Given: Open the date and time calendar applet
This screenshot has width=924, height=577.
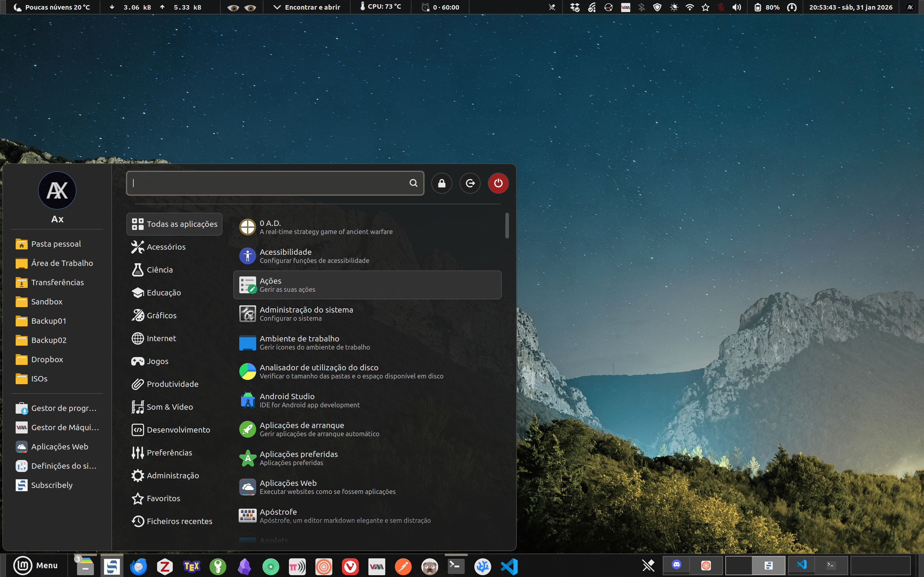Looking at the screenshot, I should (851, 7).
